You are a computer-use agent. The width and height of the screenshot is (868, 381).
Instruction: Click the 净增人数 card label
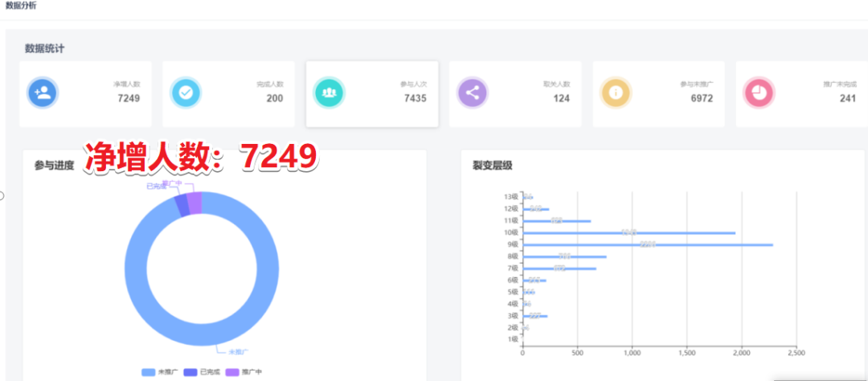tap(127, 84)
